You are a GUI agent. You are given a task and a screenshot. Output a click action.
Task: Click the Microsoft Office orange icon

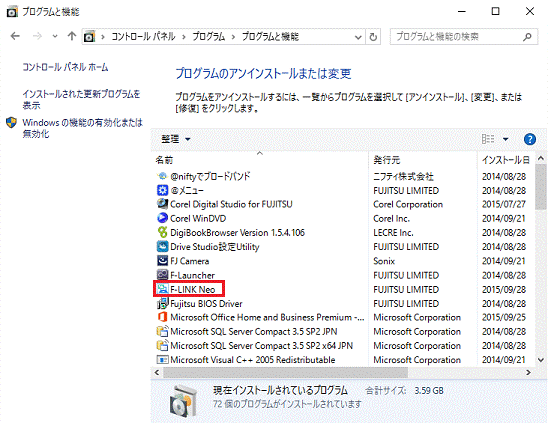[x=162, y=317]
